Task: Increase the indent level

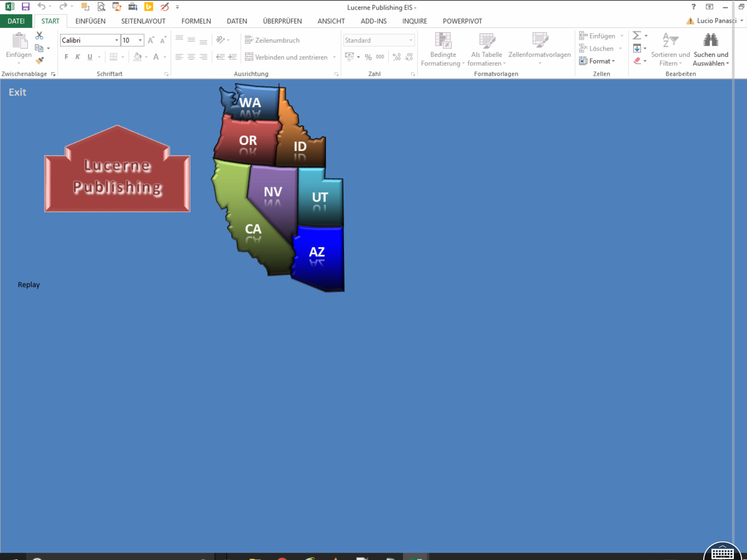Action: point(232,57)
